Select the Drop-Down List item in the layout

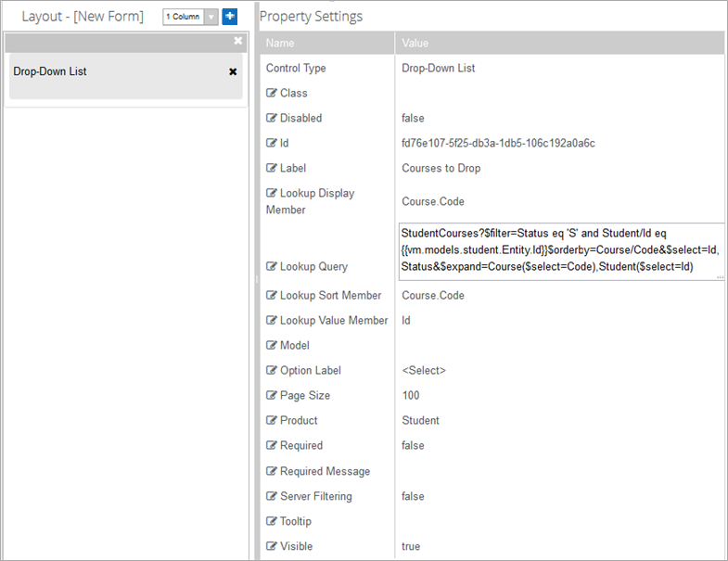pyautogui.click(x=126, y=76)
